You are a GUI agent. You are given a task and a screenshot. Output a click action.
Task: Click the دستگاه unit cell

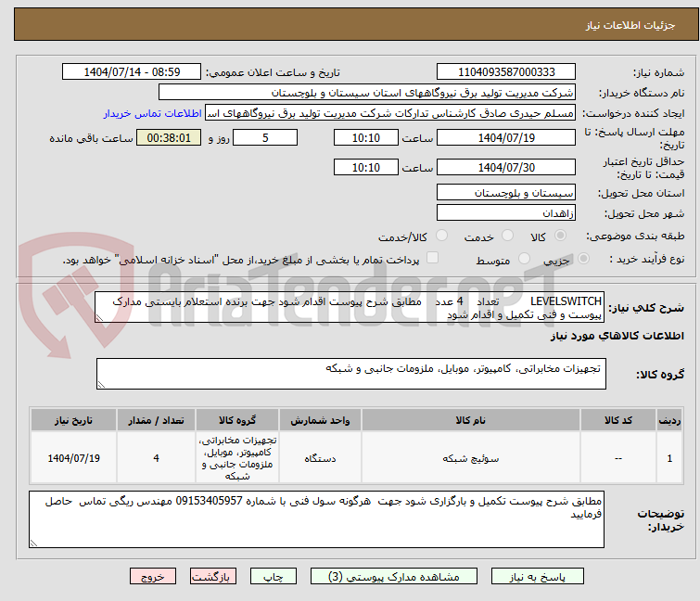[x=320, y=458]
